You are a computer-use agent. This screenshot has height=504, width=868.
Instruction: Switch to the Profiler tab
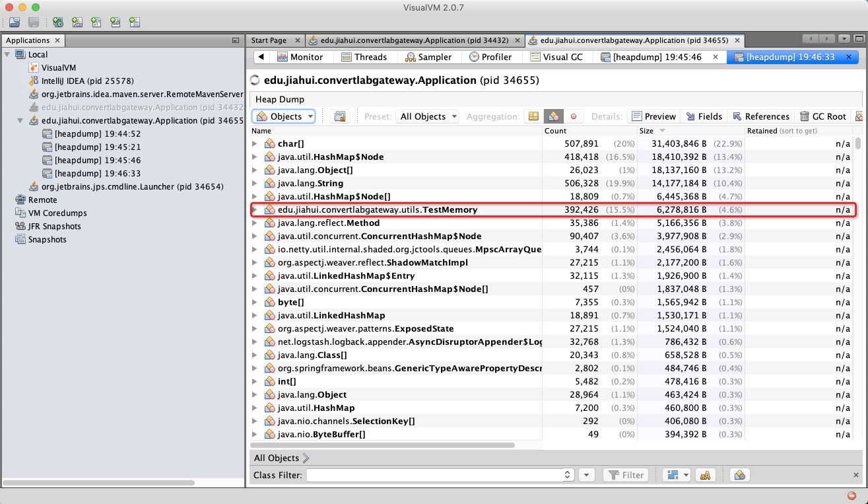(490, 57)
